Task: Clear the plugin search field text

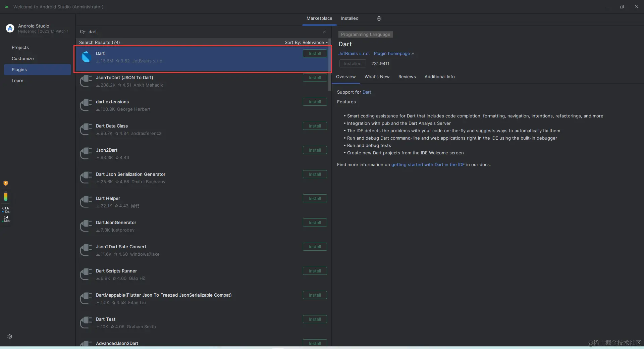Action: [x=324, y=32]
